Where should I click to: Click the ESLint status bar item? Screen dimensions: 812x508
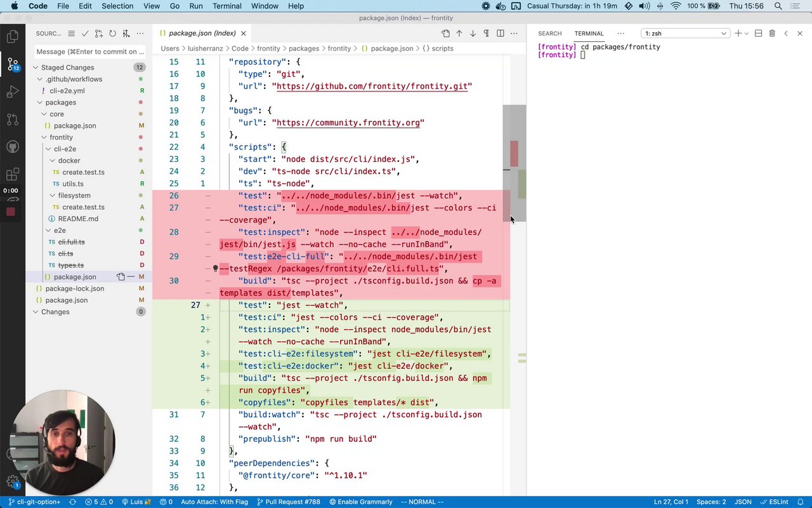point(773,502)
